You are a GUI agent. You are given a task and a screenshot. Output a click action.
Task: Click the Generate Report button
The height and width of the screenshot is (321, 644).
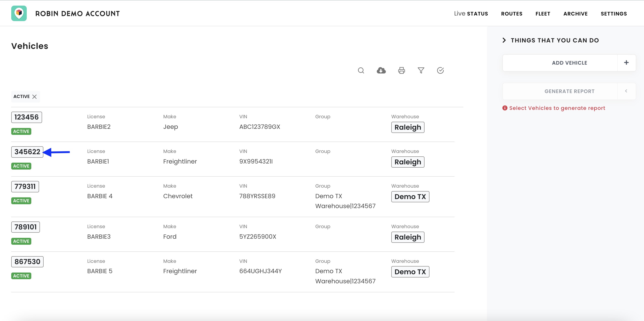569,91
